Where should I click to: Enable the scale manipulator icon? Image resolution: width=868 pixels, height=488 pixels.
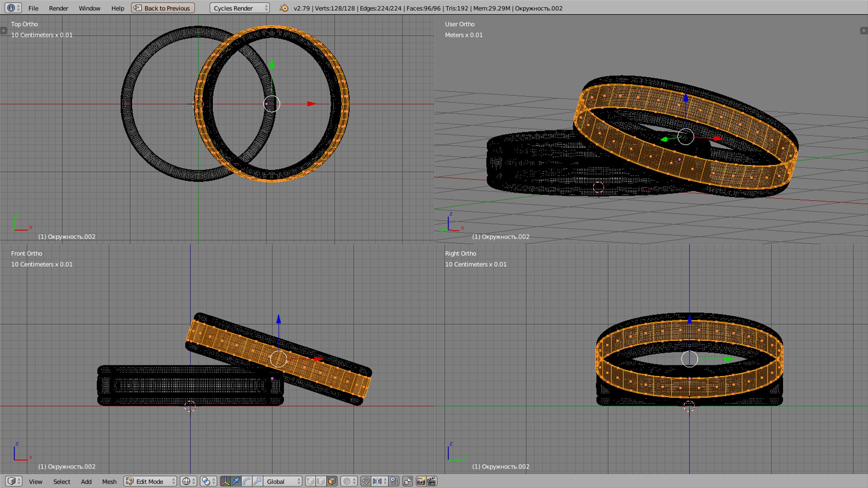pyautogui.click(x=257, y=481)
